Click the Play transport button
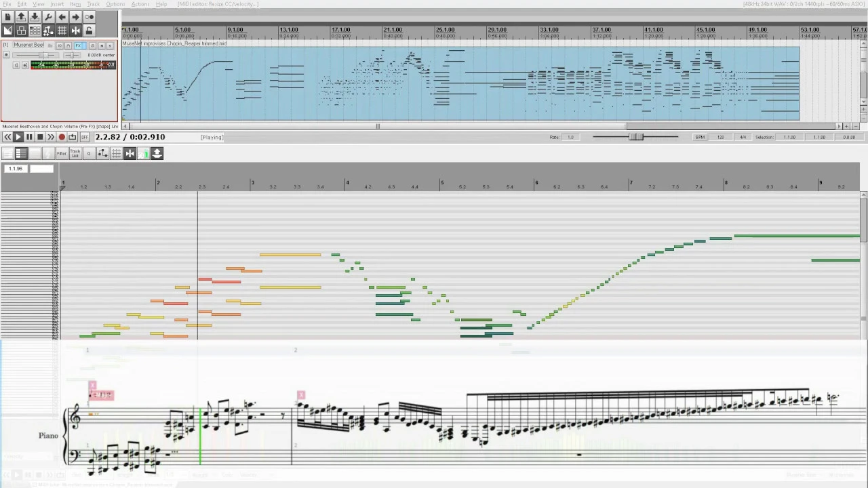 click(18, 137)
